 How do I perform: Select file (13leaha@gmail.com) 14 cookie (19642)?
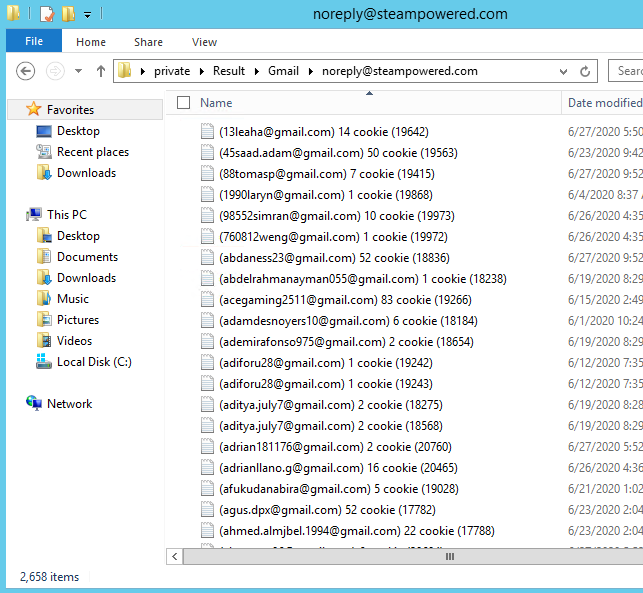click(324, 132)
